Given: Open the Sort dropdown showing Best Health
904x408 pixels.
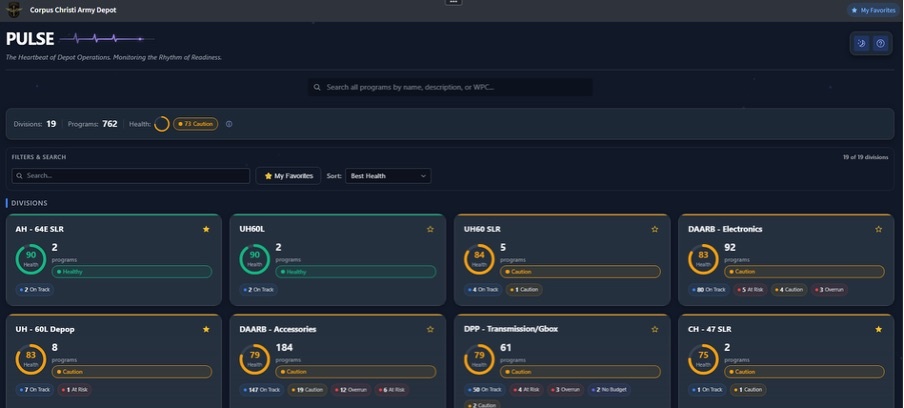Looking at the screenshot, I should [x=388, y=176].
